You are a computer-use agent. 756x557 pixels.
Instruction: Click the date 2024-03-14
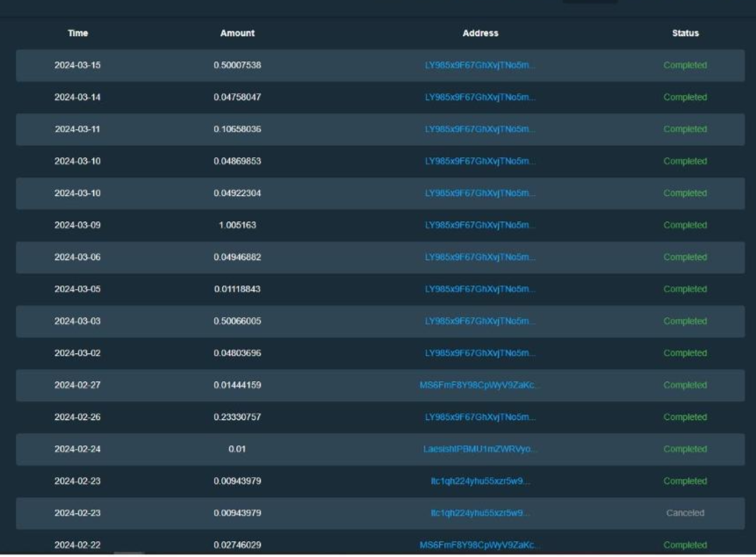(x=77, y=97)
